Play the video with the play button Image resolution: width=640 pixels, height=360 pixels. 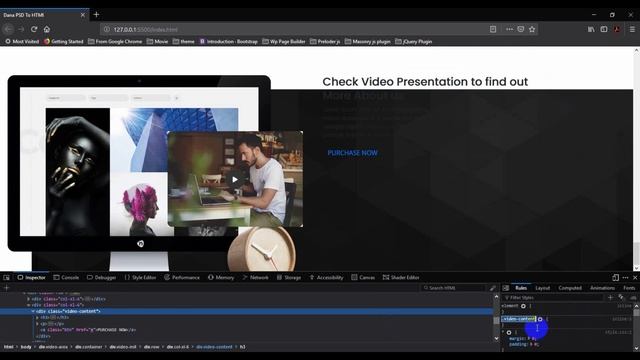coord(235,180)
